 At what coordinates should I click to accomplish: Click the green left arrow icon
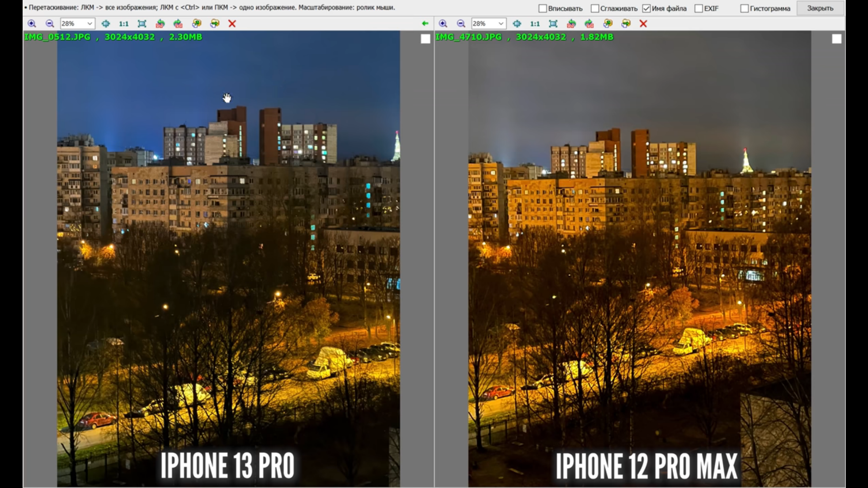pos(425,23)
